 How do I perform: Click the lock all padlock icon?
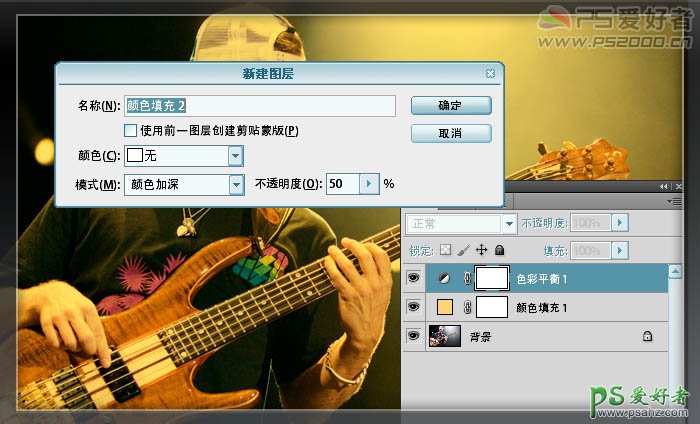tap(499, 250)
